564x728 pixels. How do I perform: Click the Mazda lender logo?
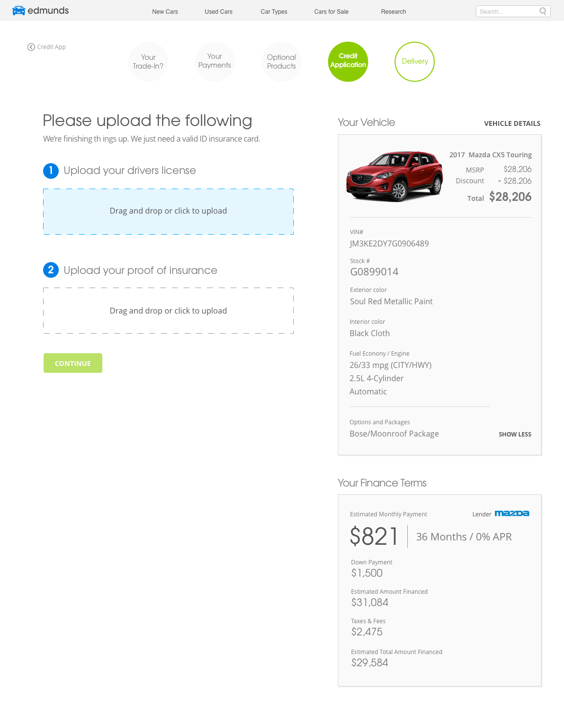coord(512,513)
